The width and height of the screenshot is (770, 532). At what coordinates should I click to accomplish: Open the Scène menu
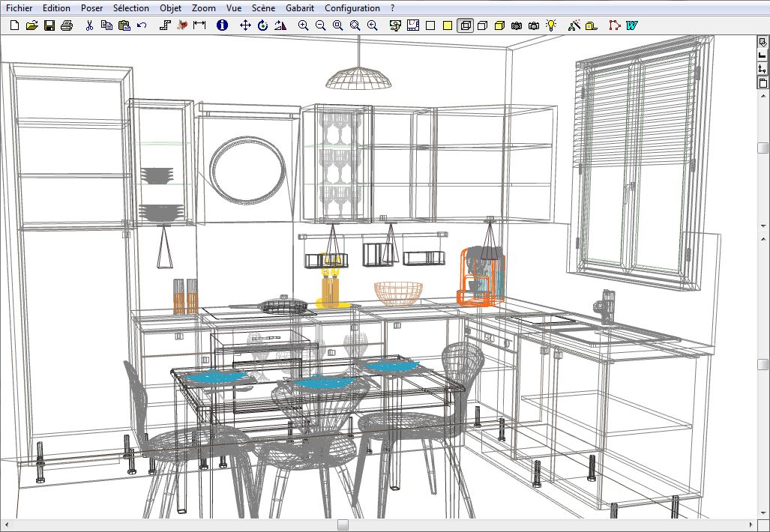point(263,8)
